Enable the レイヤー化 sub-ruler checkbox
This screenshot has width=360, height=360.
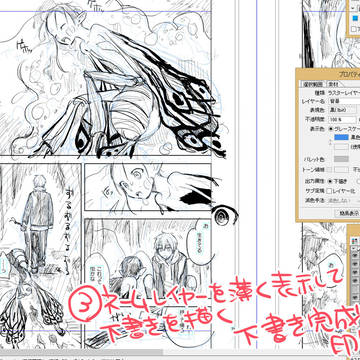(329, 191)
